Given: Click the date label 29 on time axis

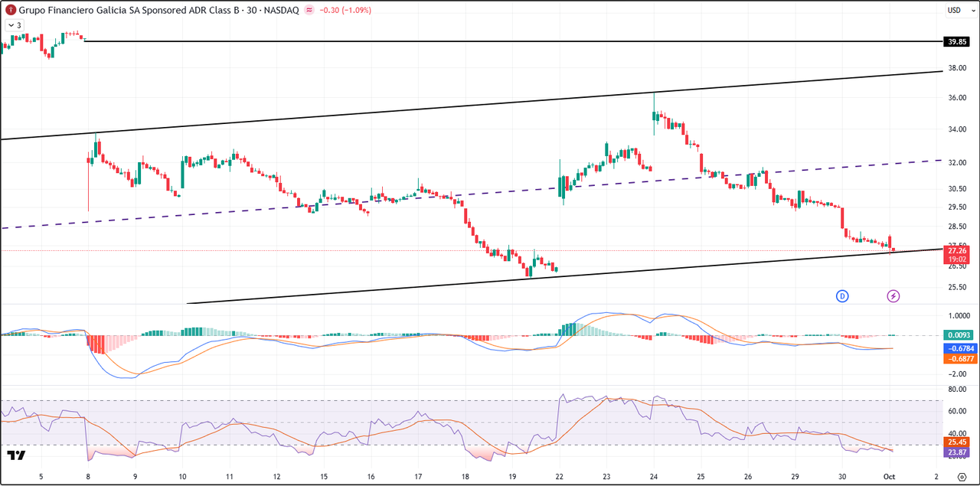Looking at the screenshot, I should 795,475.
